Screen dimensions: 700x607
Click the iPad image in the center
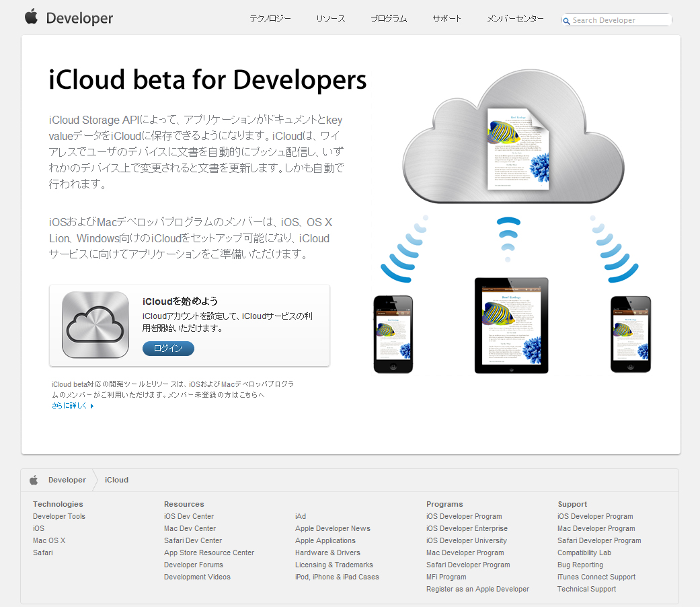click(x=512, y=326)
